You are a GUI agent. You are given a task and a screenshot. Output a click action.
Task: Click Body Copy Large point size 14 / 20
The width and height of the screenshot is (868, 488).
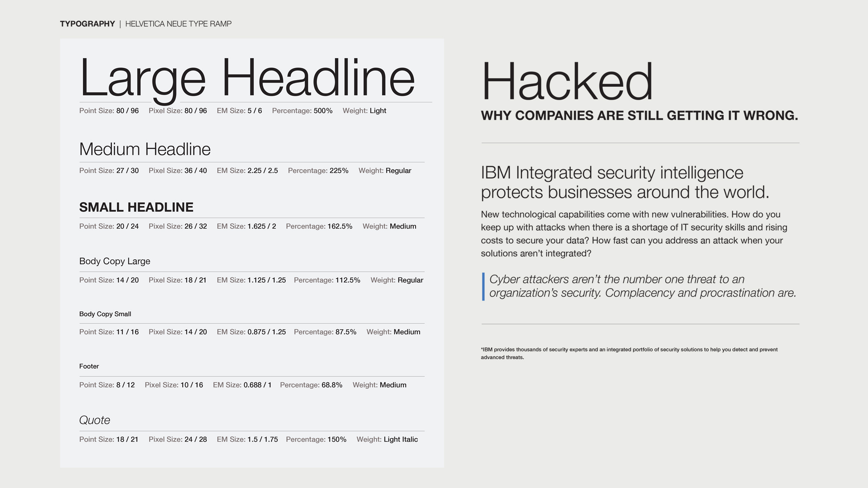pyautogui.click(x=127, y=280)
